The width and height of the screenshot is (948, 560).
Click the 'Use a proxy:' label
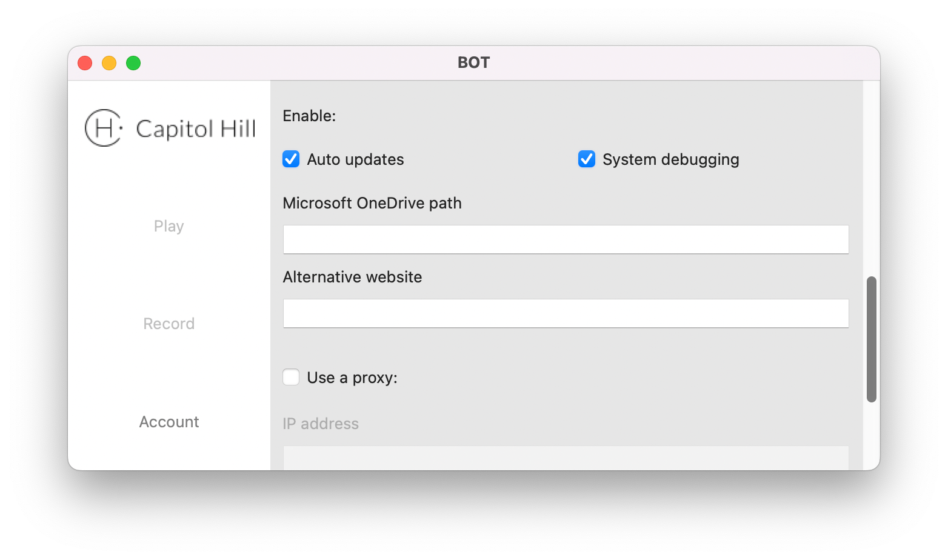point(352,378)
